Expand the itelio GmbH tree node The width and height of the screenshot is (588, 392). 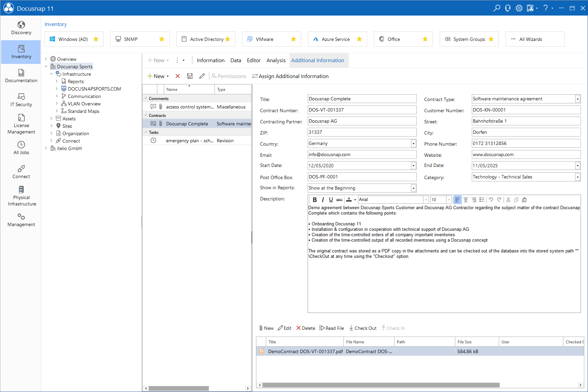pyautogui.click(x=46, y=148)
